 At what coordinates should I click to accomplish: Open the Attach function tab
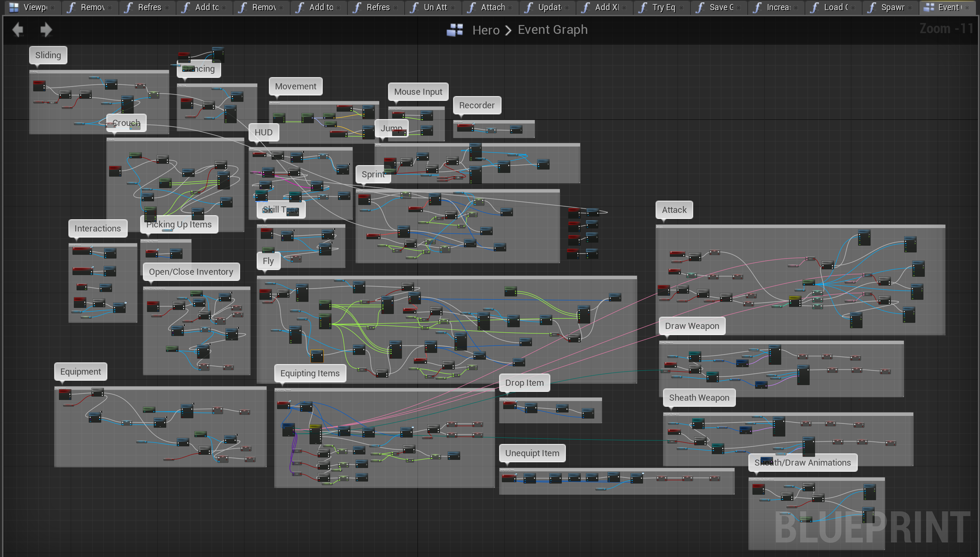pyautogui.click(x=490, y=7)
